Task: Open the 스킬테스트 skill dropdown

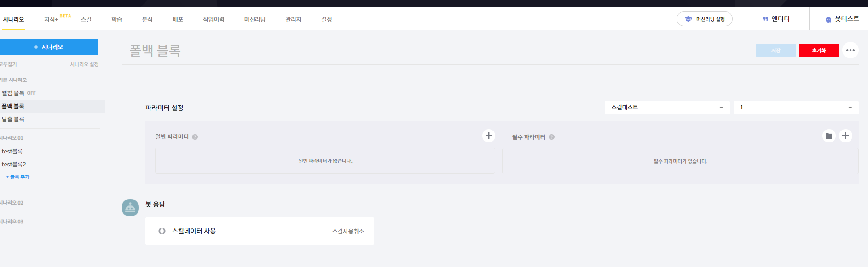Action: (667, 108)
